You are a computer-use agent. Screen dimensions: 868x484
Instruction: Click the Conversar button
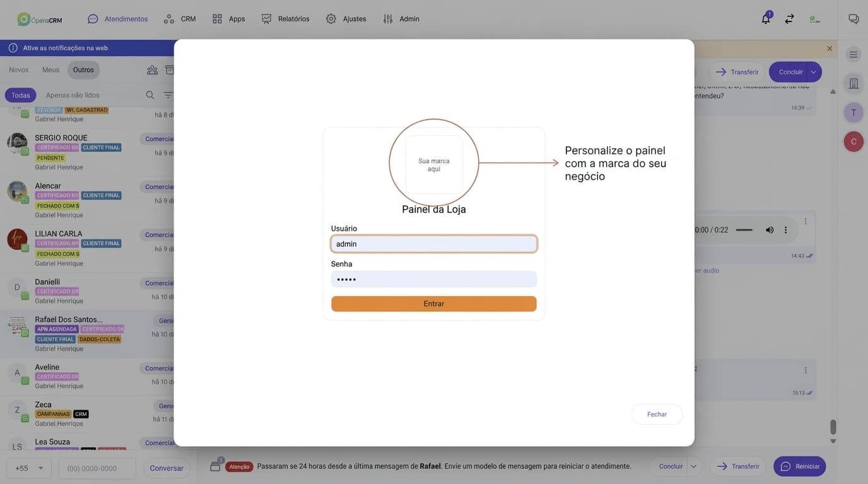167,468
